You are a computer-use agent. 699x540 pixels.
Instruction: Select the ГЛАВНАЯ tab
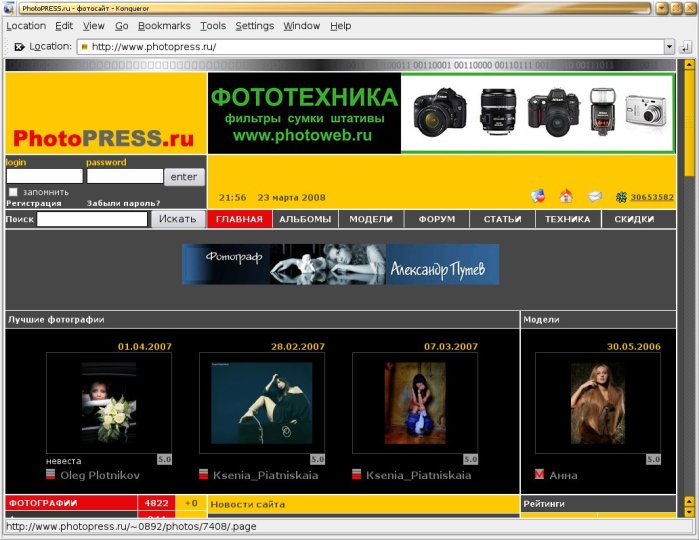239,219
